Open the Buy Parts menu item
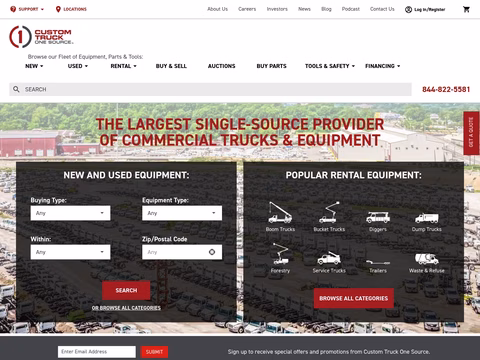Screen dimensions: 480x360 tap(272, 66)
